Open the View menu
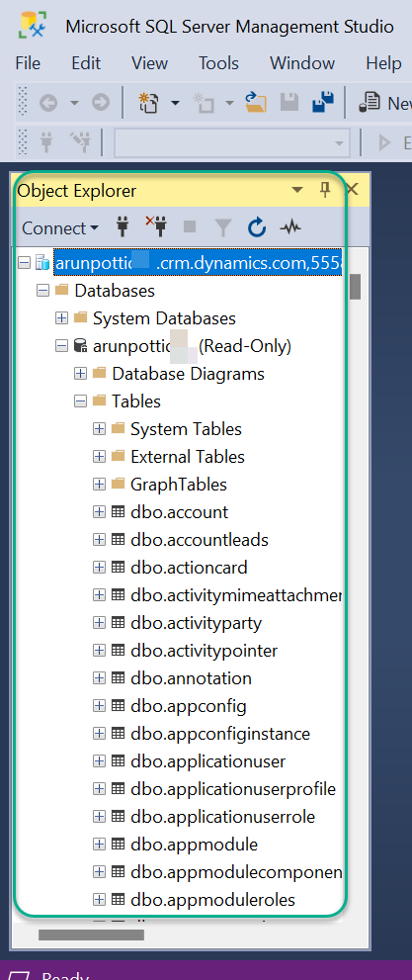Screen dimensions: 412x980 click(149, 63)
